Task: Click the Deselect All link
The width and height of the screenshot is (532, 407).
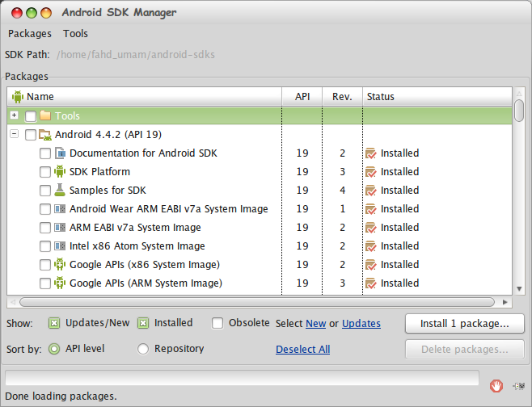Action: [302, 350]
